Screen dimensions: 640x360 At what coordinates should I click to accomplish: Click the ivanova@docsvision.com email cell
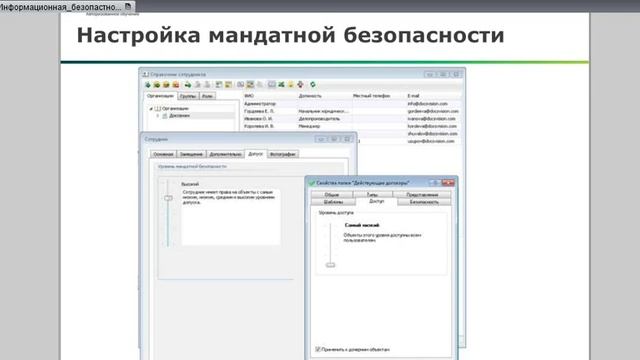(x=431, y=119)
